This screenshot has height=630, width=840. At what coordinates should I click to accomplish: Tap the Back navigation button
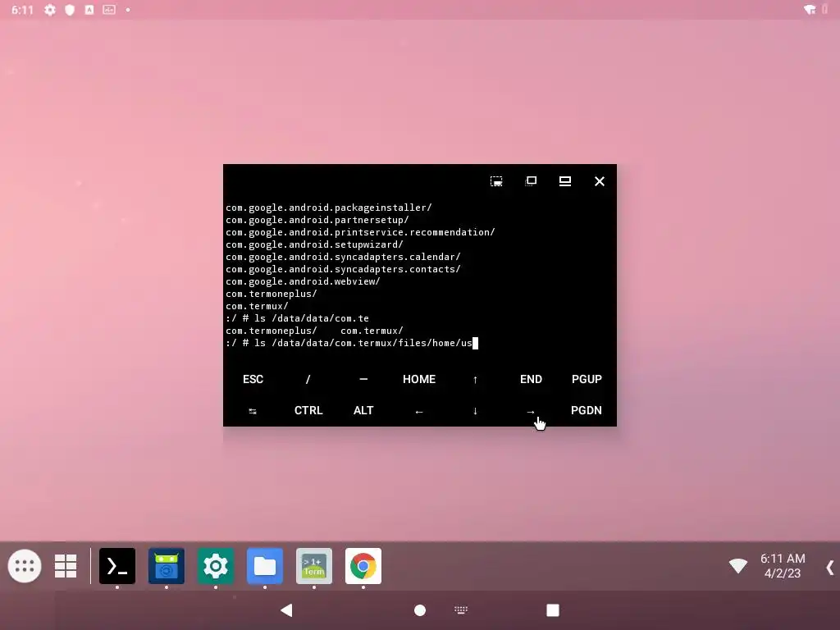[x=286, y=610]
